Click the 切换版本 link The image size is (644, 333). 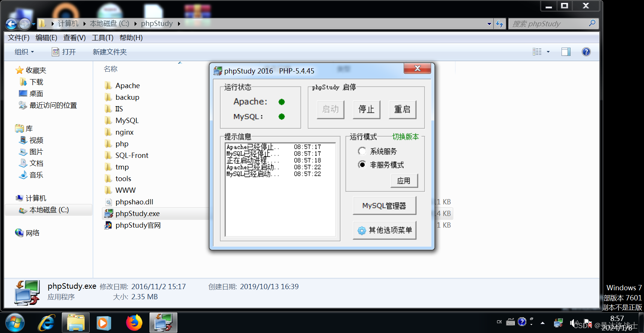tap(405, 136)
